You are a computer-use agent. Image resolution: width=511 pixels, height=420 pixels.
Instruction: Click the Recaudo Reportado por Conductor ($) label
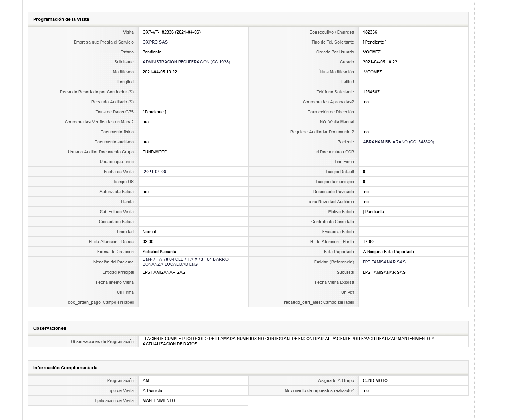tap(97, 92)
